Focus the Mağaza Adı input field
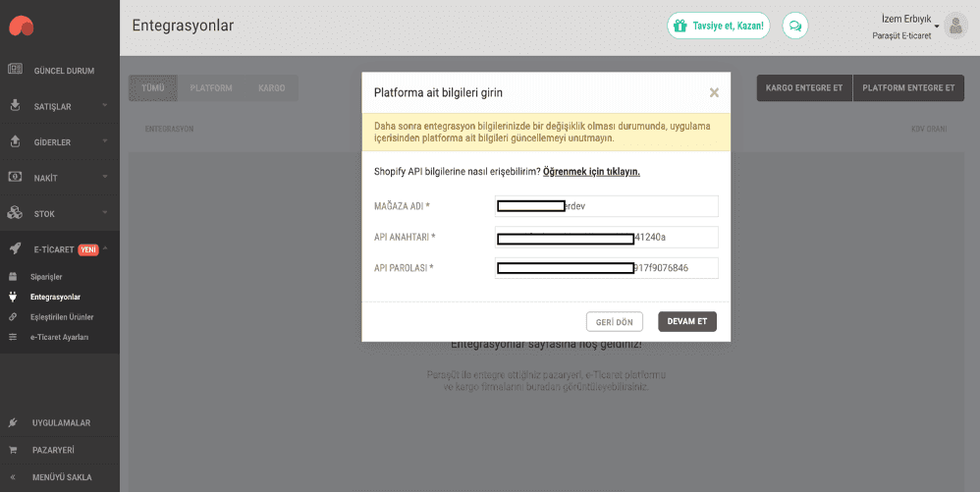980x493 pixels. [x=606, y=206]
